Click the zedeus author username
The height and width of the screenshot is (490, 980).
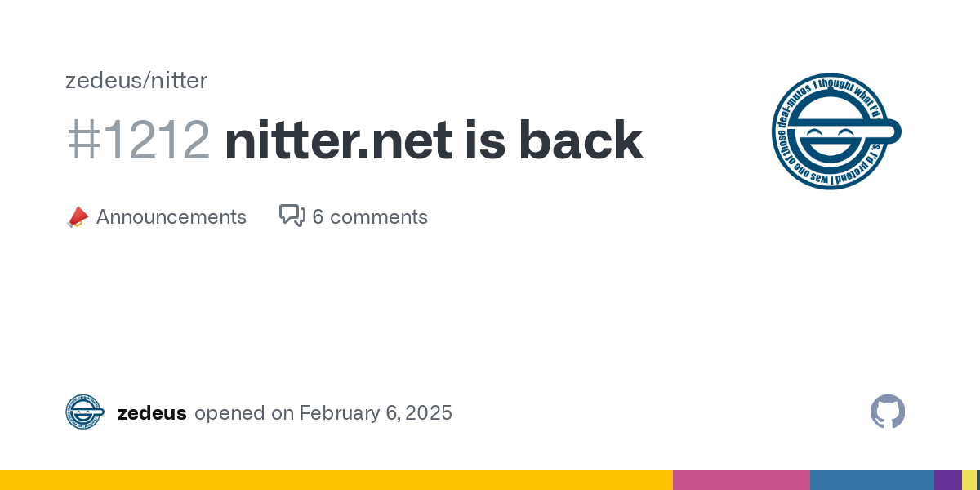click(x=152, y=413)
